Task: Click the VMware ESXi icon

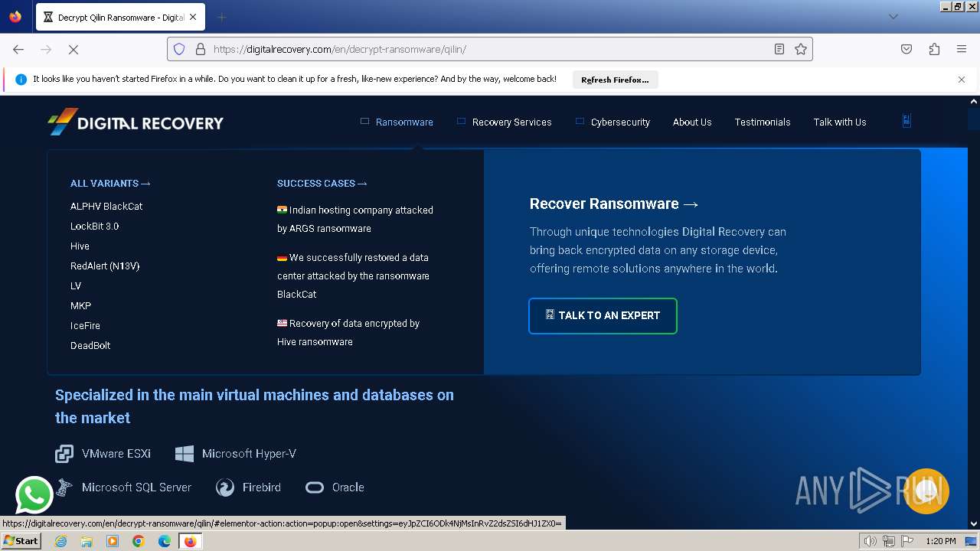Action: 64,454
